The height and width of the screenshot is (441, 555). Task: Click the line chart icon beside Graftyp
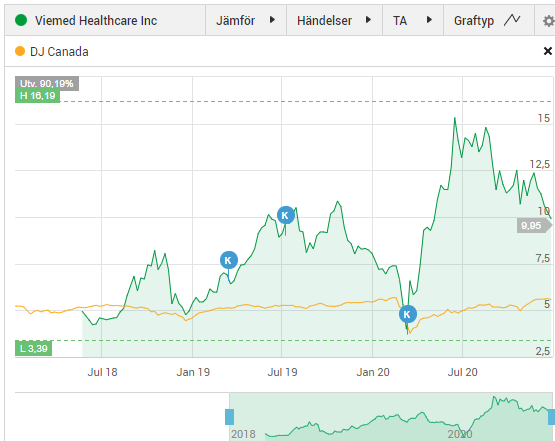[512, 20]
